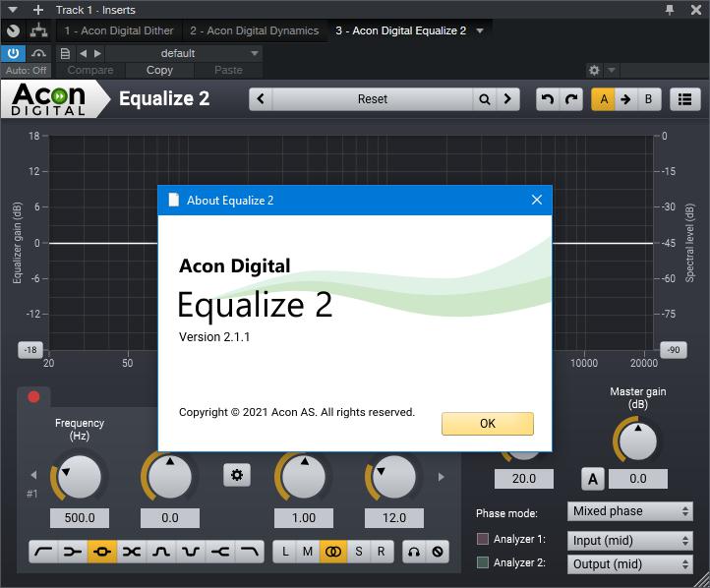Click OK in the About dialog
710x588 pixels.
pyautogui.click(x=488, y=424)
